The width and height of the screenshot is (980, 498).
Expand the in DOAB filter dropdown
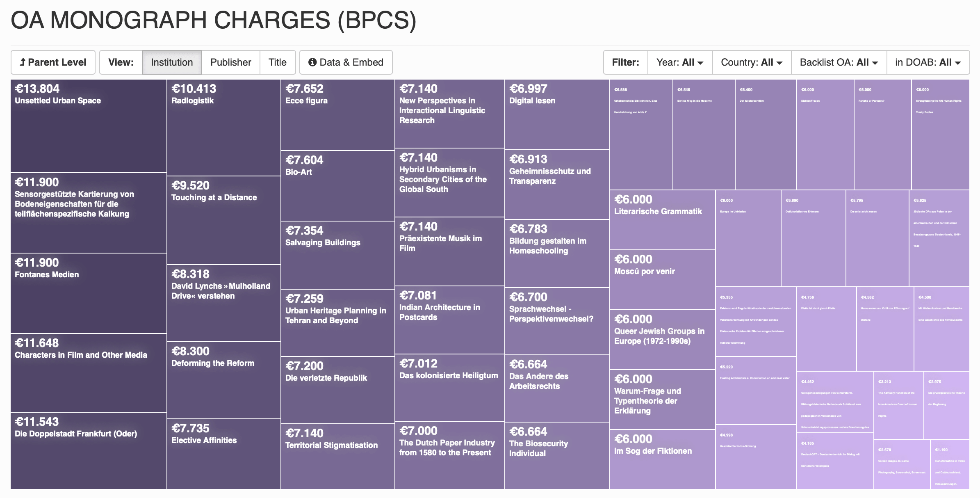point(928,62)
